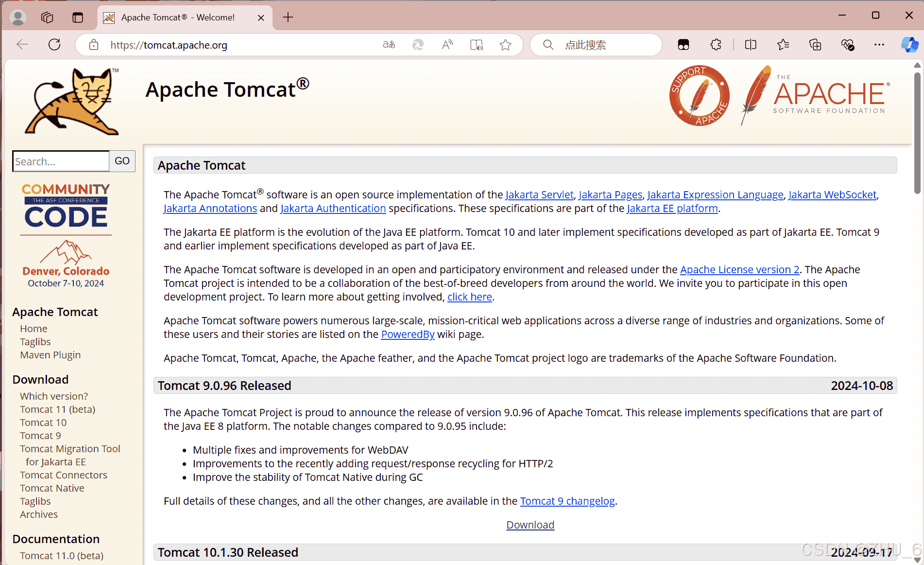Open the read aloud icon

point(447,45)
